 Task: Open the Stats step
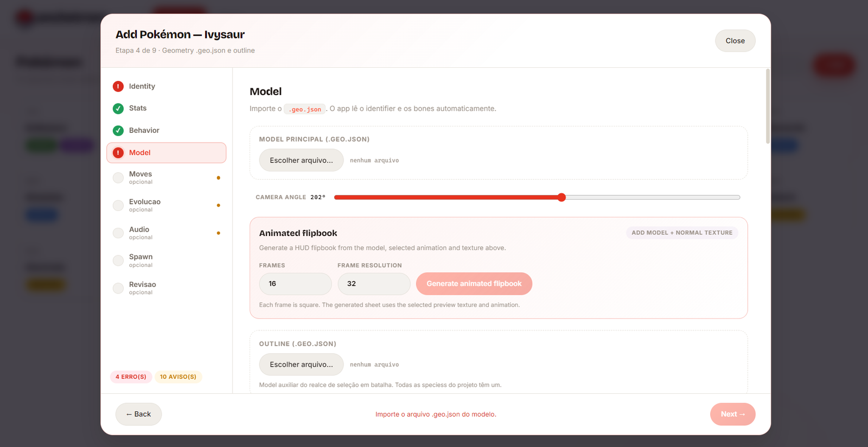pyautogui.click(x=167, y=108)
